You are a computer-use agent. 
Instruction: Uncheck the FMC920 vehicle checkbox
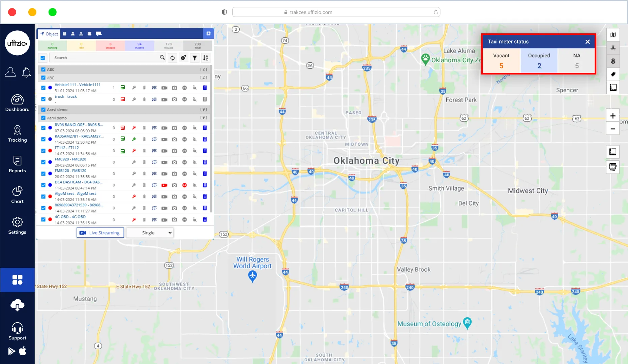[43, 162]
